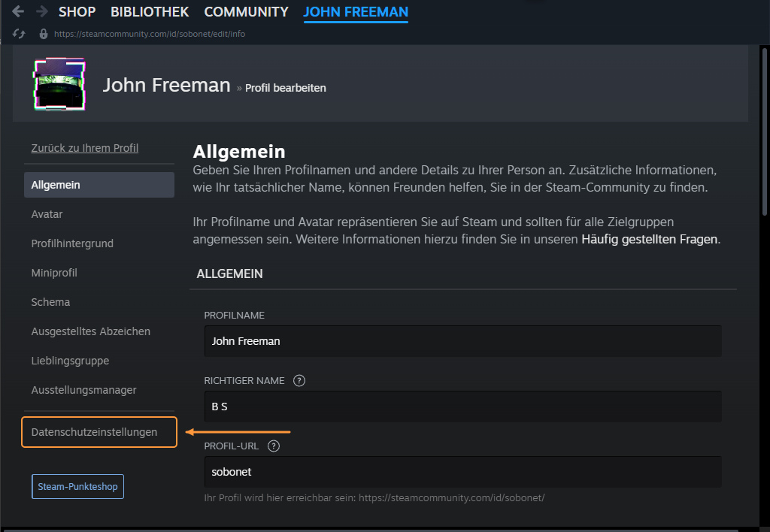Image resolution: width=770 pixels, height=532 pixels.
Task: Click the lock icon beside the URL
Action: [44, 33]
